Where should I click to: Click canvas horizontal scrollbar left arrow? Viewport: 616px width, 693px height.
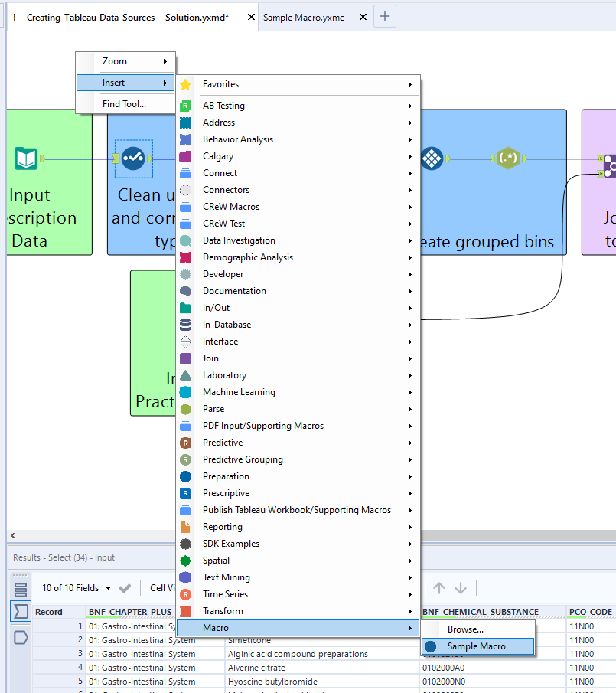click(13, 536)
